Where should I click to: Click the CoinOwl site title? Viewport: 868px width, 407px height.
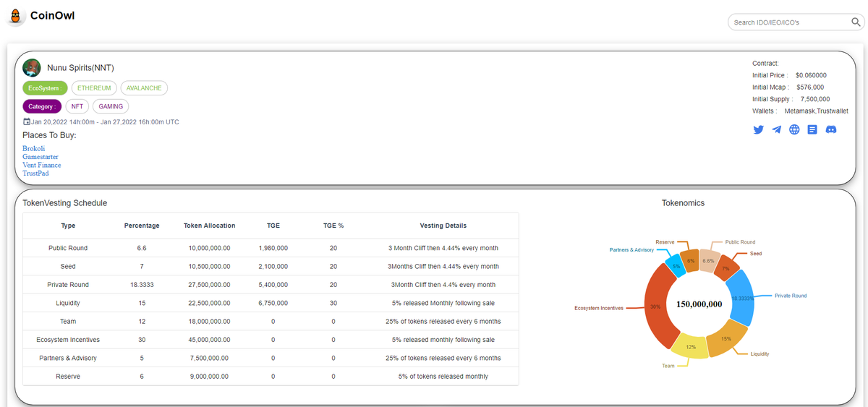pyautogui.click(x=52, y=15)
